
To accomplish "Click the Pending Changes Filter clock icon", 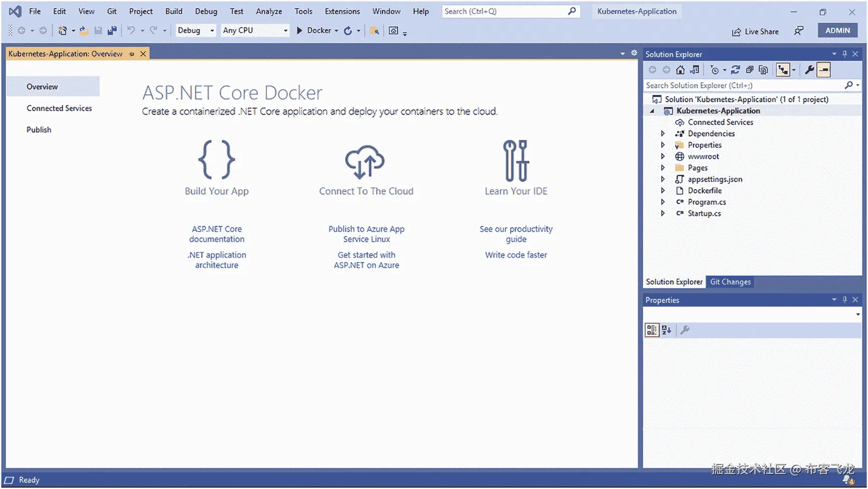I will pyautogui.click(x=715, y=70).
